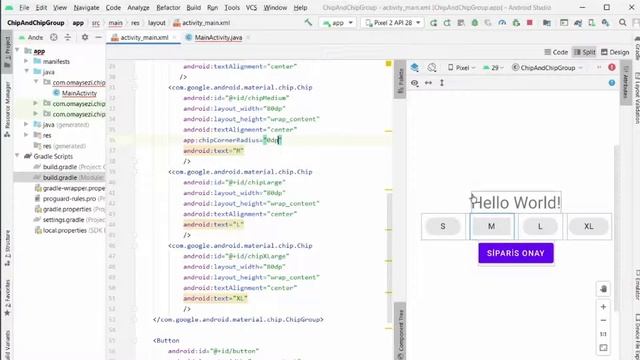
Task: Open API 29 version dropdown in preview
Action: pyautogui.click(x=493, y=68)
